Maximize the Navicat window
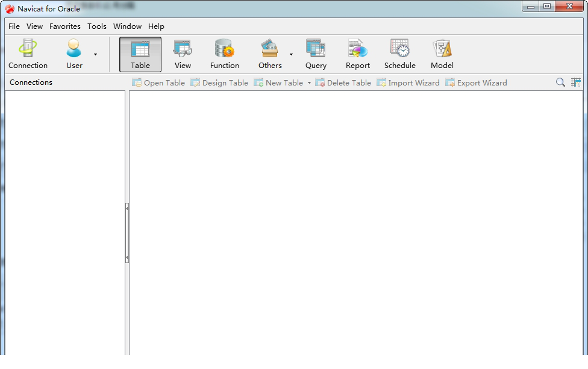Viewport: 588px width, 369px height. (x=547, y=7)
